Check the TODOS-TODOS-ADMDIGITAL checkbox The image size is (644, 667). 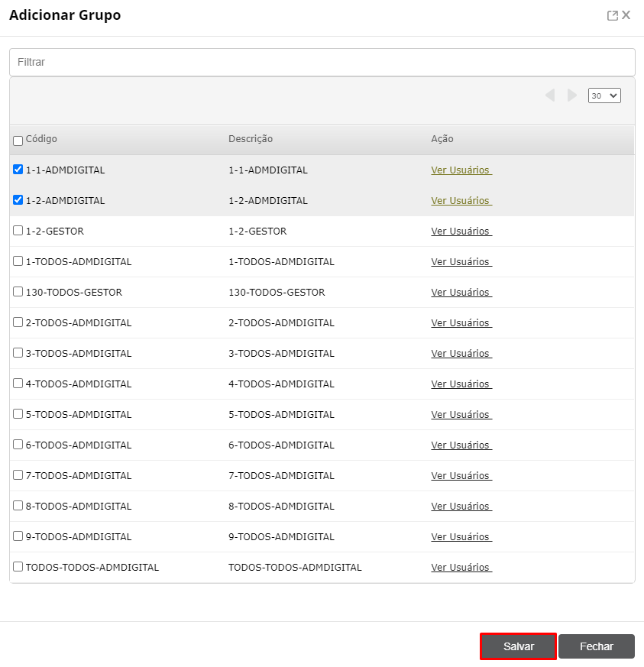coord(18,567)
